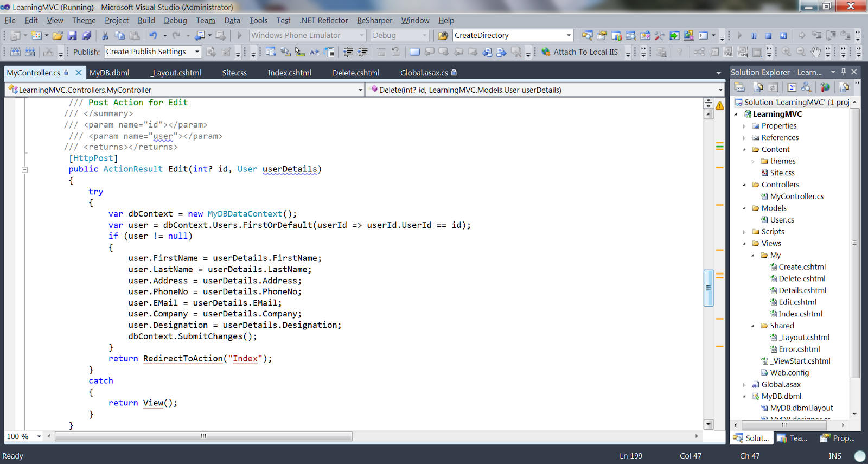This screenshot has height=464, width=868.
Task: Click the Zoom In magnifier icon
Action: [x=786, y=52]
